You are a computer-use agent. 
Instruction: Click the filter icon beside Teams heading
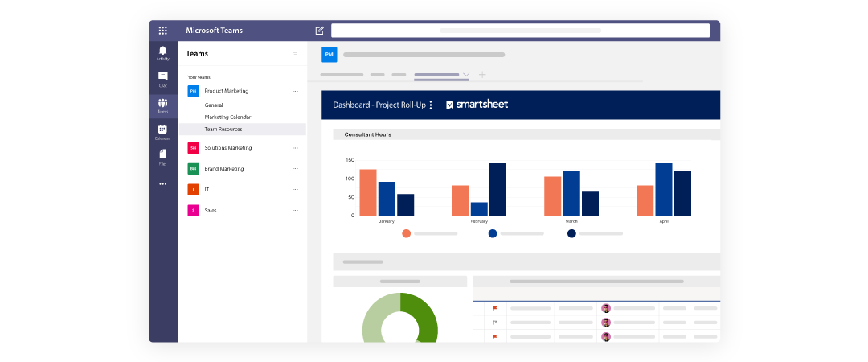pyautogui.click(x=295, y=52)
